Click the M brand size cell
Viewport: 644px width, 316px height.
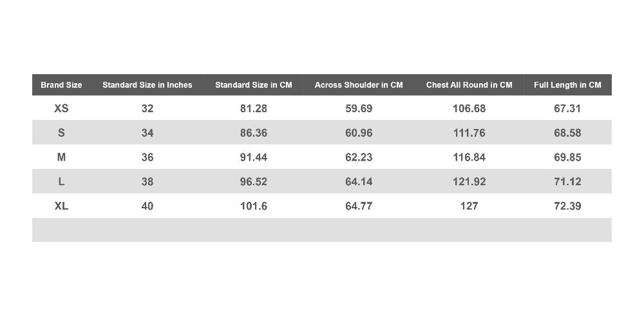(x=61, y=157)
